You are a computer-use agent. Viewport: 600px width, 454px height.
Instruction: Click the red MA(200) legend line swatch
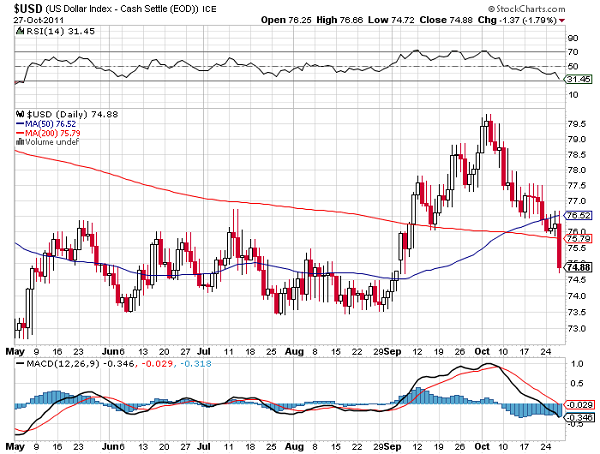coord(20,133)
